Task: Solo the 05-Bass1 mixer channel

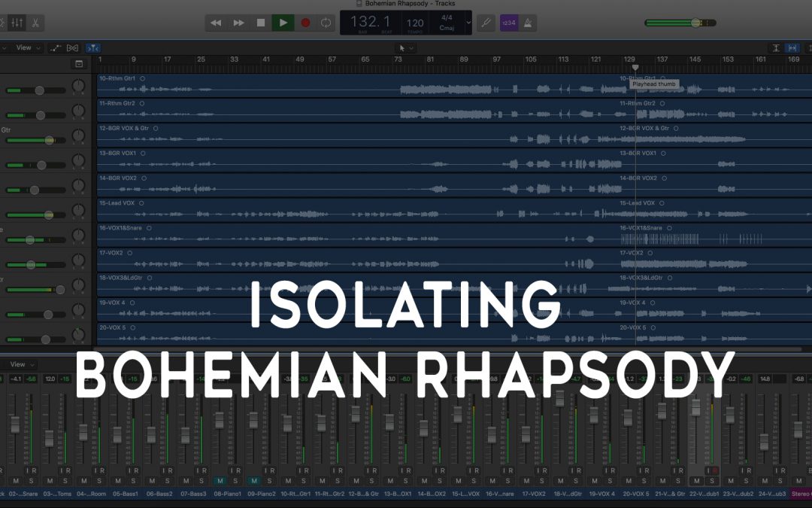Action: (134, 480)
